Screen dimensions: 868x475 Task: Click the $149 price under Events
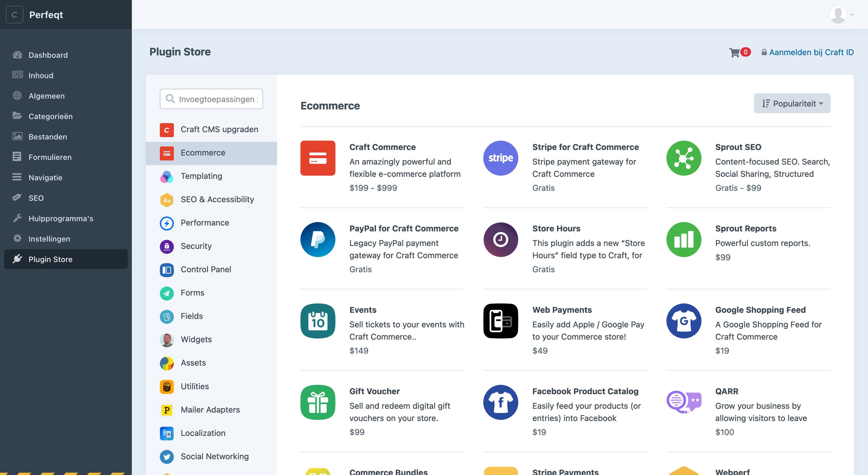(358, 351)
